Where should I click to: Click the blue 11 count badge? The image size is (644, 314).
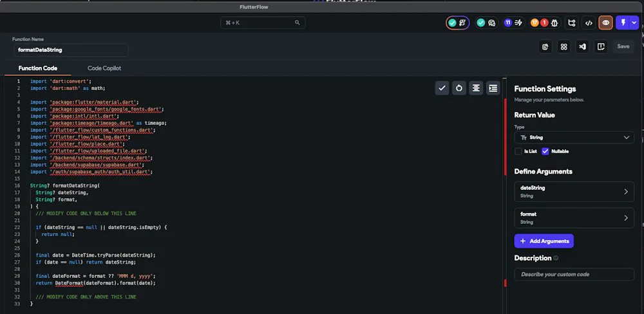(507, 23)
